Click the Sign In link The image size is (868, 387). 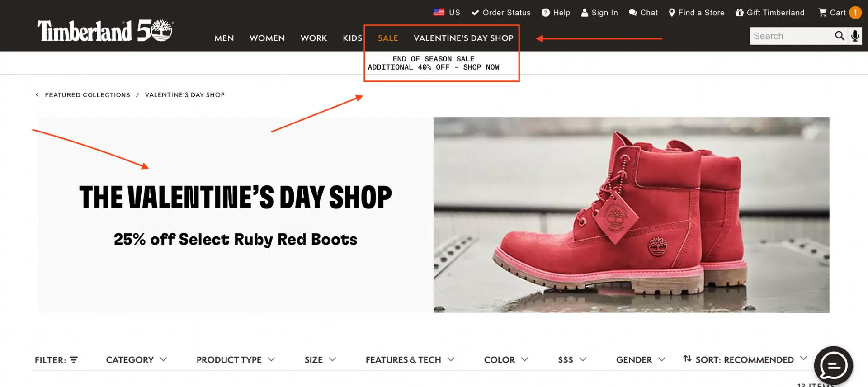(599, 13)
